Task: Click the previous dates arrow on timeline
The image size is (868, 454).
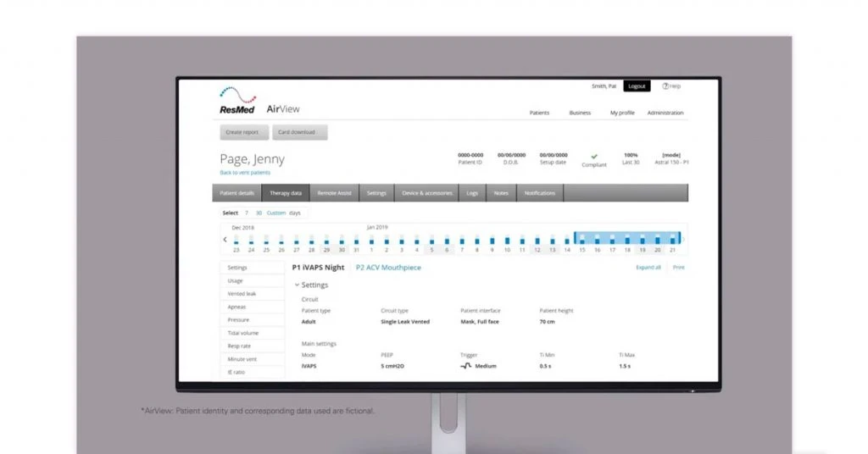Action: tap(225, 240)
